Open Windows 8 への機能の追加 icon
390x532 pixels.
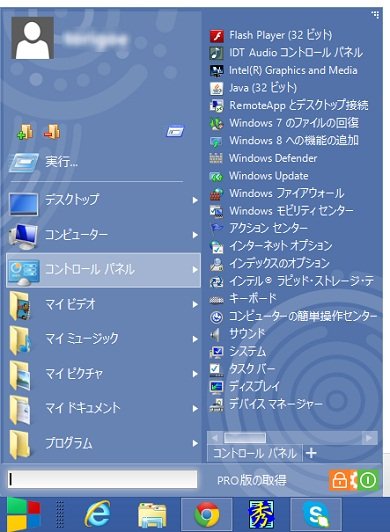(x=217, y=141)
